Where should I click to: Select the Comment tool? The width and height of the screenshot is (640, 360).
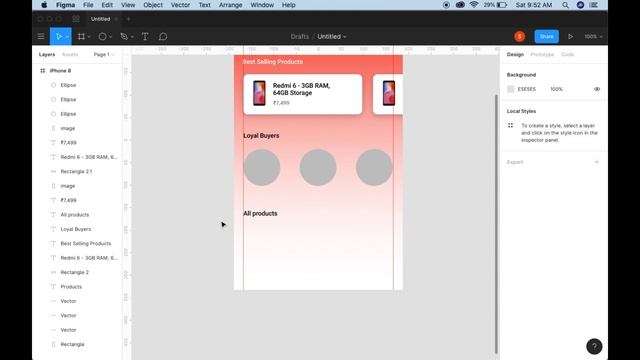click(x=163, y=37)
